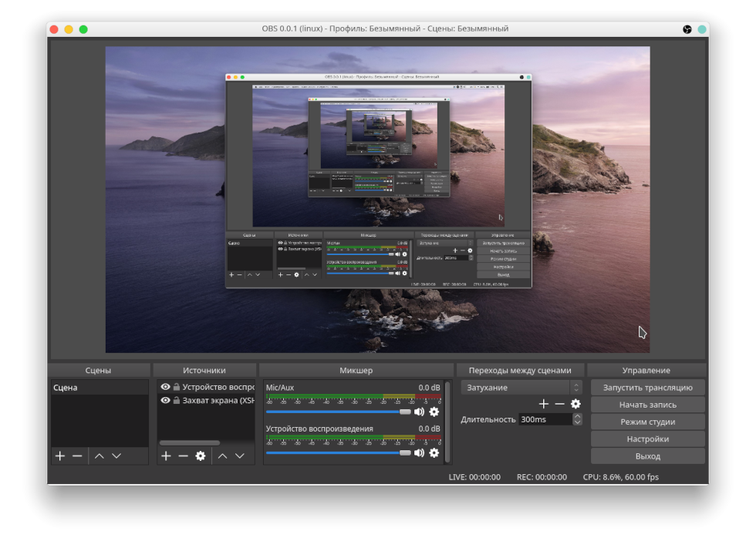The image size is (756, 538).
Task: Adjust the Mic/Aux volume slider
Action: click(338, 412)
